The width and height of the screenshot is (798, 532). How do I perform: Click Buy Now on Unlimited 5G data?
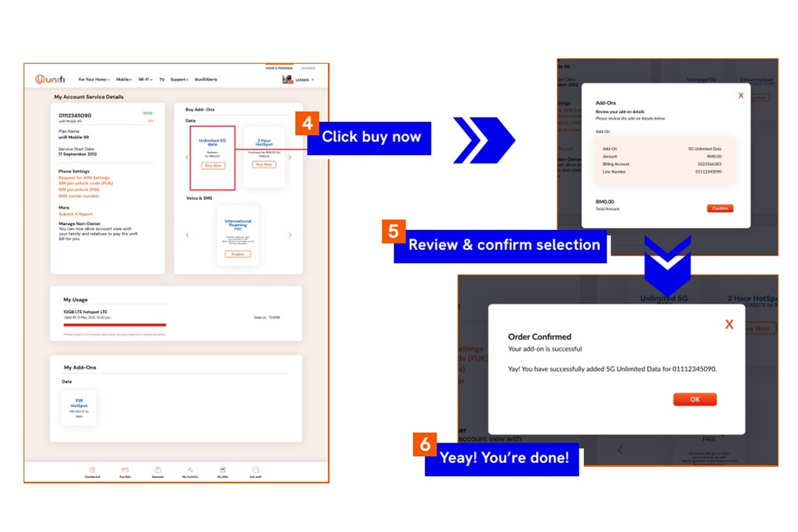(213, 166)
